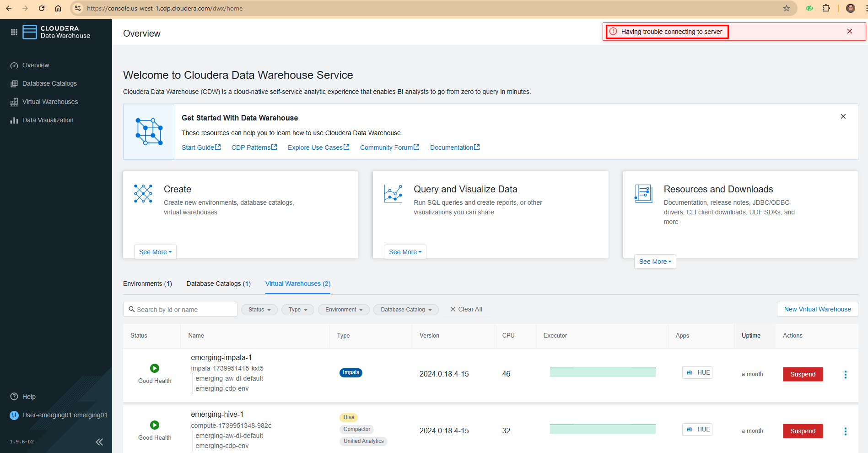
Task: Click the Query and Visualize chart icon
Action: pyautogui.click(x=393, y=194)
